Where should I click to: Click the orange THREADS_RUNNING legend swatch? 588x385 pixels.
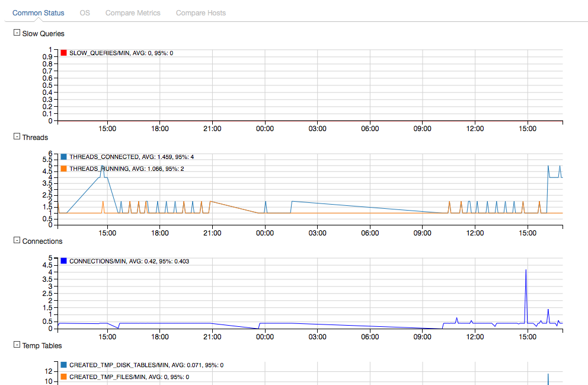tap(63, 168)
